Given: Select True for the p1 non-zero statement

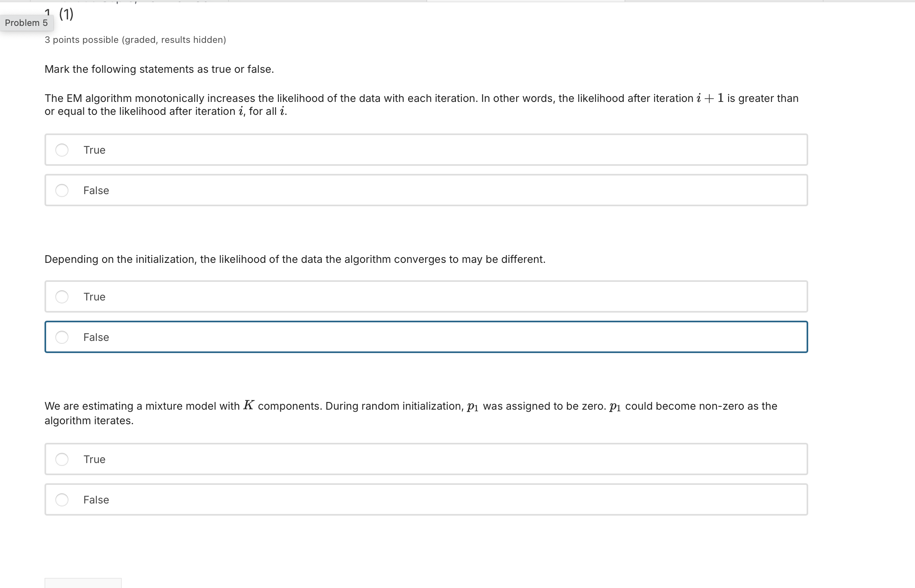Looking at the screenshot, I should tap(62, 459).
